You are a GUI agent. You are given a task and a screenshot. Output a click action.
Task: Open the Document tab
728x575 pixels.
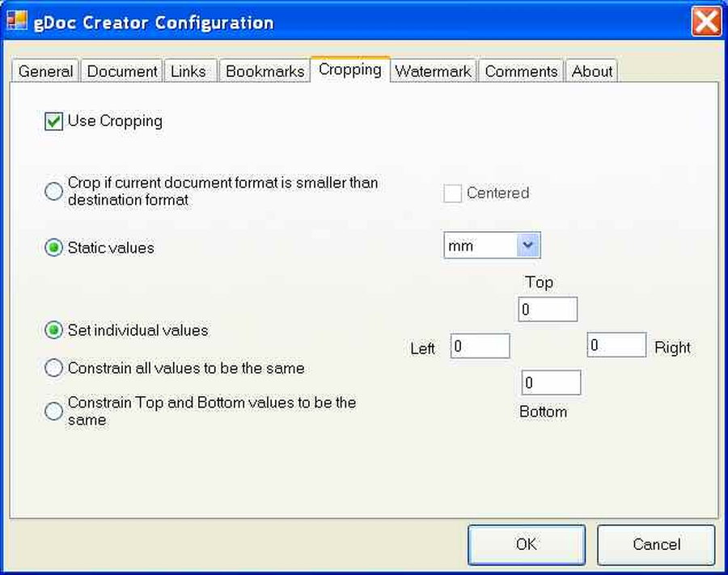coord(122,71)
